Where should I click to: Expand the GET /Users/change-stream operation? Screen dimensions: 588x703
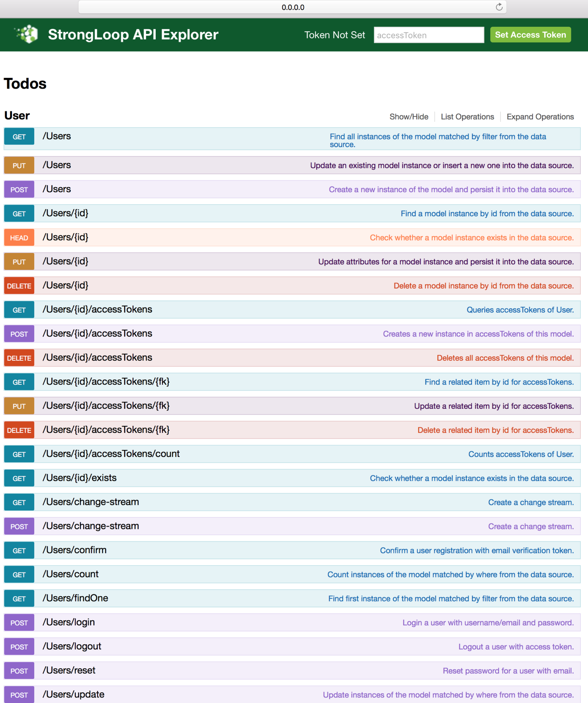[90, 502]
